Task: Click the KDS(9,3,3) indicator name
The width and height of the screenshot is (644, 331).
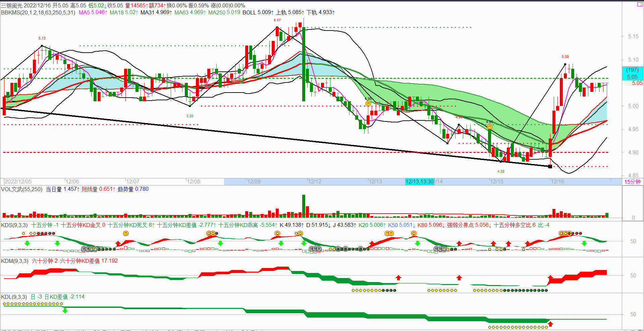Action: (14, 225)
